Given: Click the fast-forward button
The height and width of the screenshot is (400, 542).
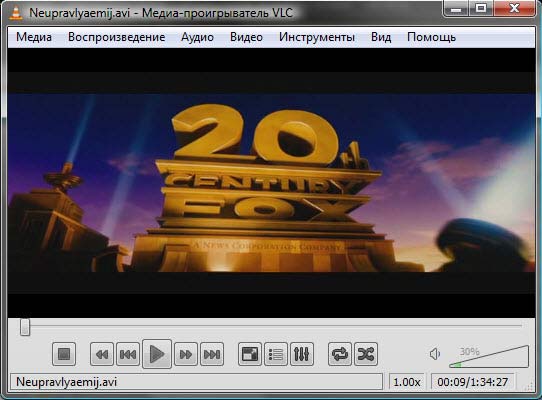Looking at the screenshot, I should (186, 354).
